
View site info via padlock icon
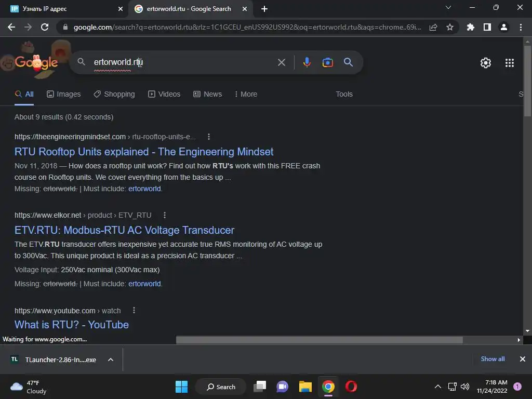pos(65,27)
